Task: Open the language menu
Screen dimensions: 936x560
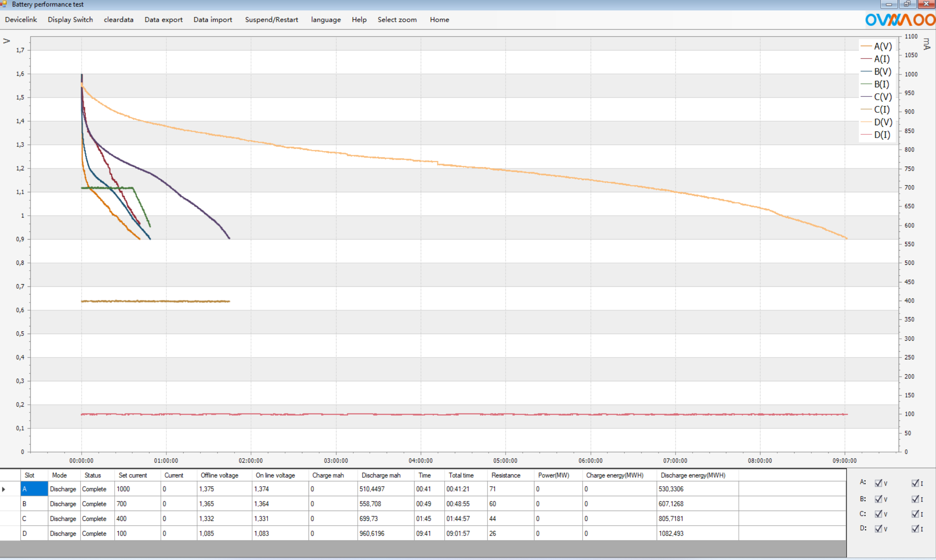Action: (x=325, y=20)
